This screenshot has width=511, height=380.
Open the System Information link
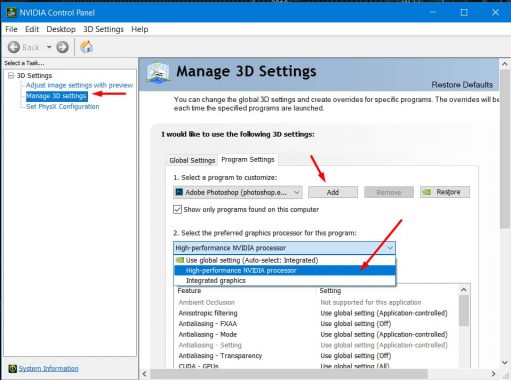click(49, 368)
